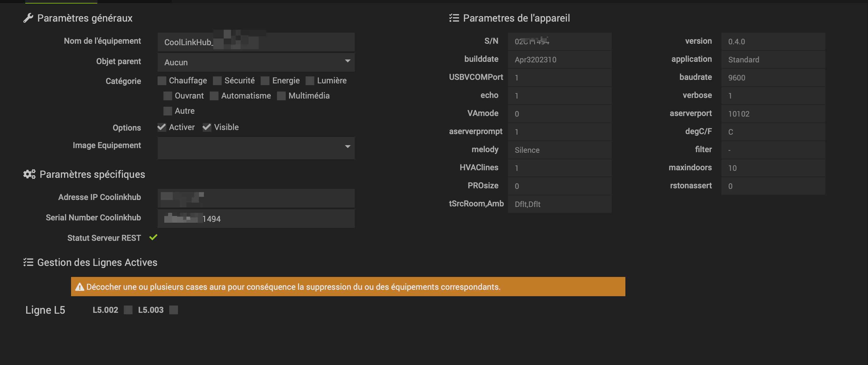Click the builddate field showing Apr3202310
This screenshot has width=868, height=365.
pos(560,60)
